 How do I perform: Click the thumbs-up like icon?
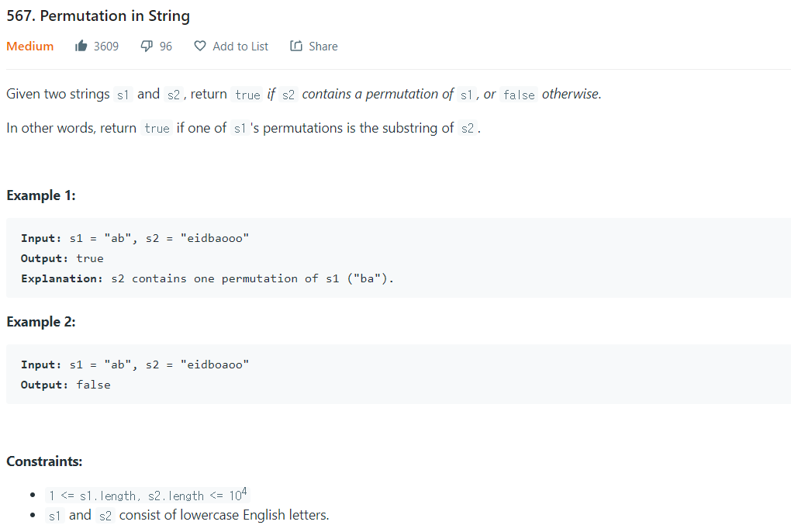point(81,47)
